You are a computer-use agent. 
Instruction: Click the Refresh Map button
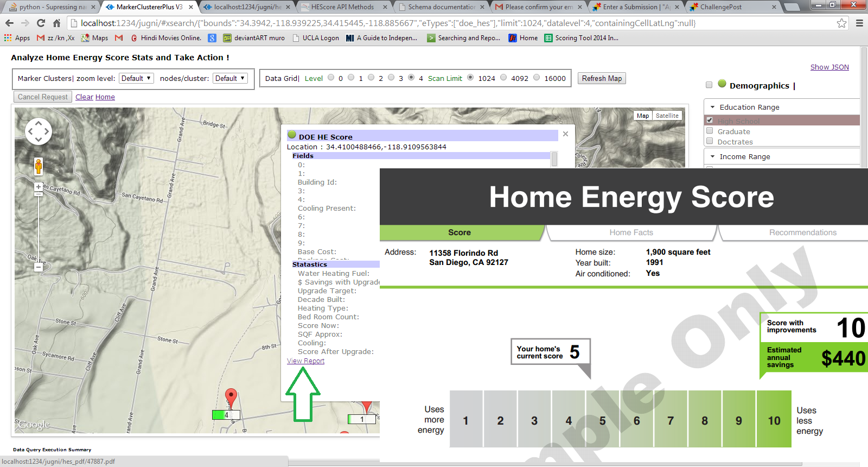click(x=602, y=78)
